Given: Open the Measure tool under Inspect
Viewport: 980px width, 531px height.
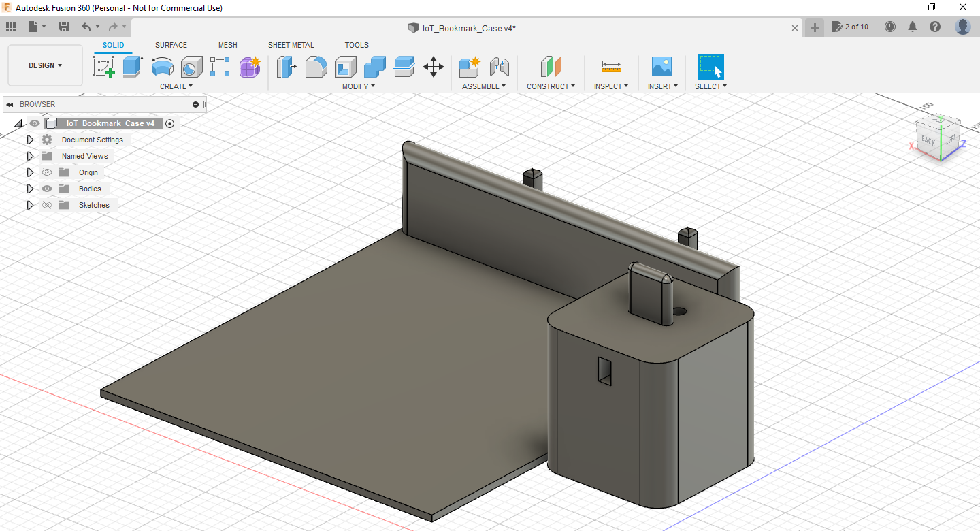Looking at the screenshot, I should coord(610,67).
